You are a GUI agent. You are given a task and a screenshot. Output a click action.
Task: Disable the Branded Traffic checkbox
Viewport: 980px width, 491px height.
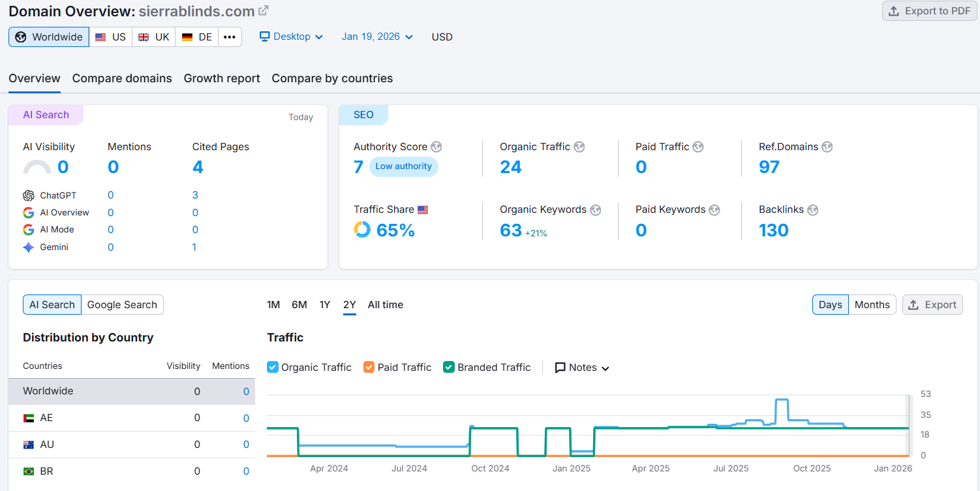point(448,367)
